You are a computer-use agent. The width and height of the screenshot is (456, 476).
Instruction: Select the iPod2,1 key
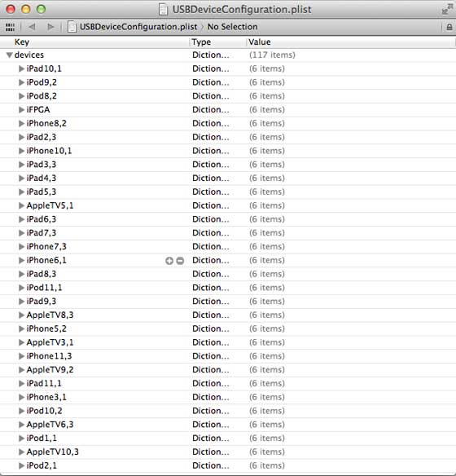[x=42, y=465]
